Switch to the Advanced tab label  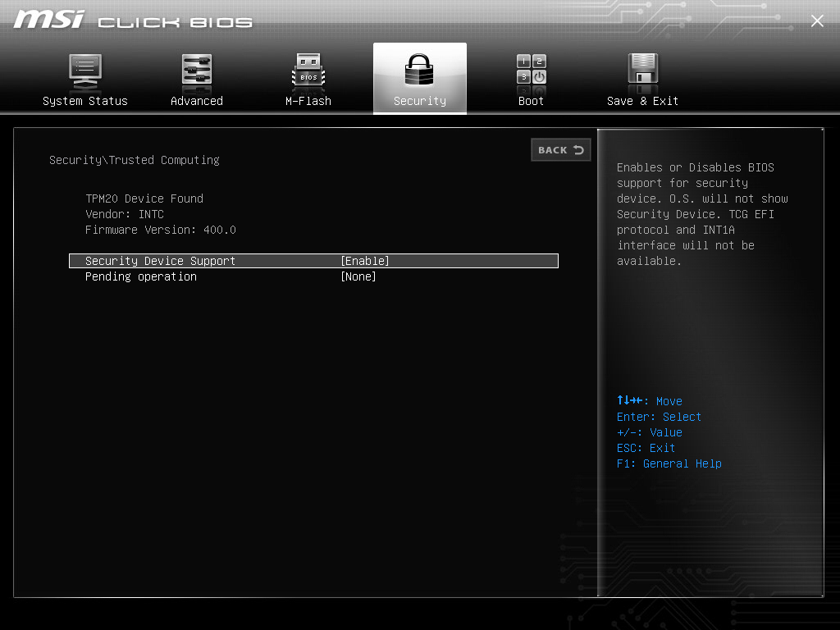(x=197, y=101)
